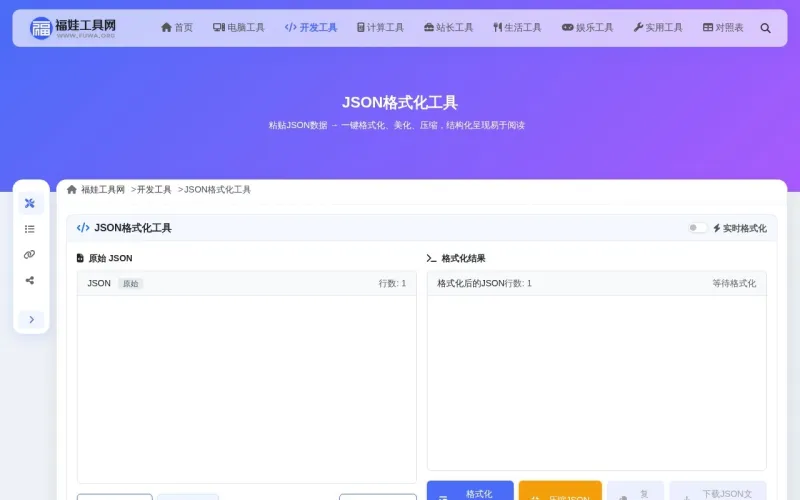Toggle the 实时格式化 switch
The width and height of the screenshot is (800, 500).
[x=697, y=228]
